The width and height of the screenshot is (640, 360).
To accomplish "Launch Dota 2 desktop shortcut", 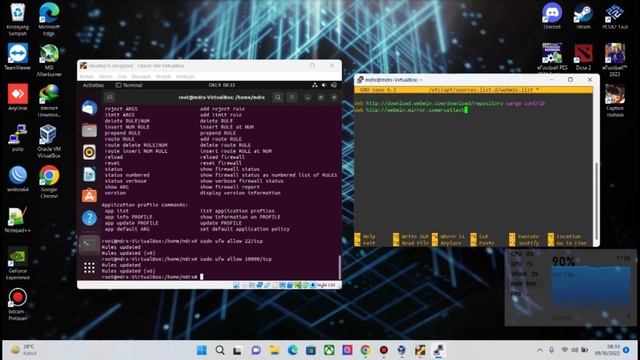I will coord(583,57).
